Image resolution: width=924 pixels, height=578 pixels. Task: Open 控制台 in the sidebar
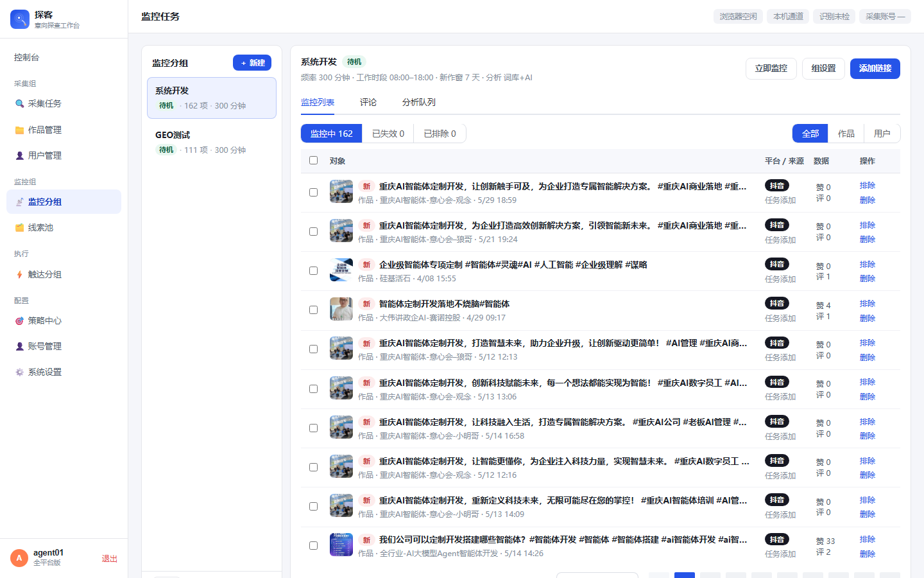26,57
